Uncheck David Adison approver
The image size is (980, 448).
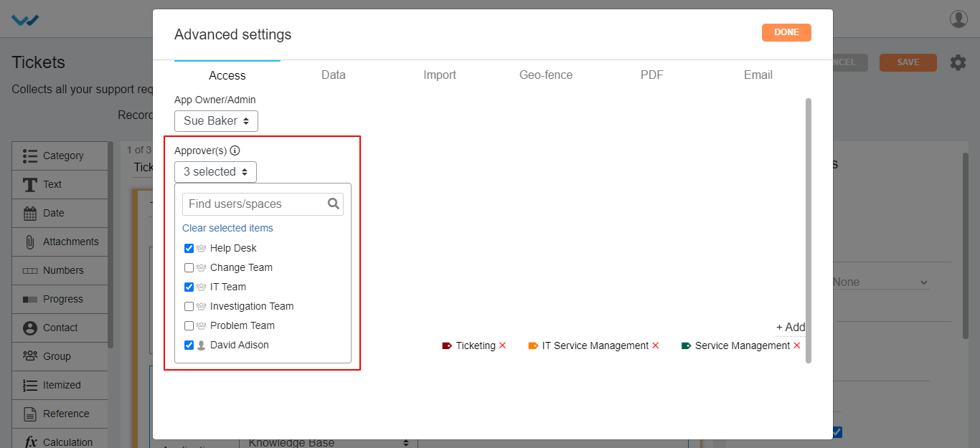189,345
